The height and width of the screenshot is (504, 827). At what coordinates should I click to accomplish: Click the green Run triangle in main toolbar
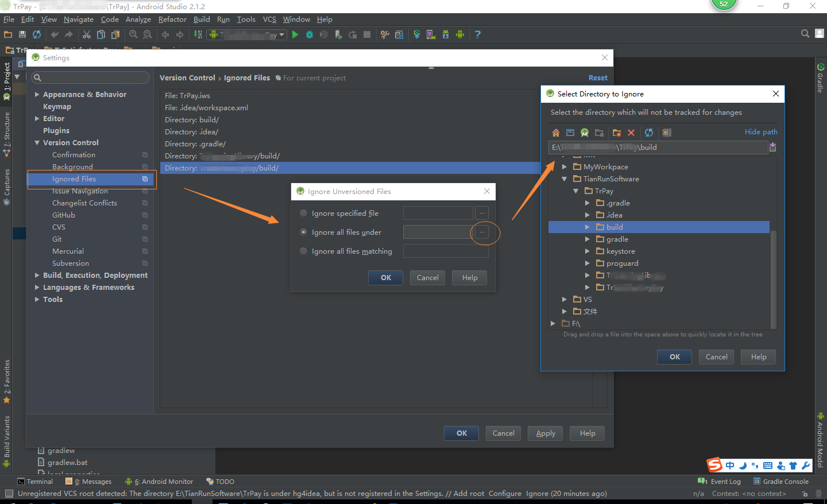[x=295, y=34]
